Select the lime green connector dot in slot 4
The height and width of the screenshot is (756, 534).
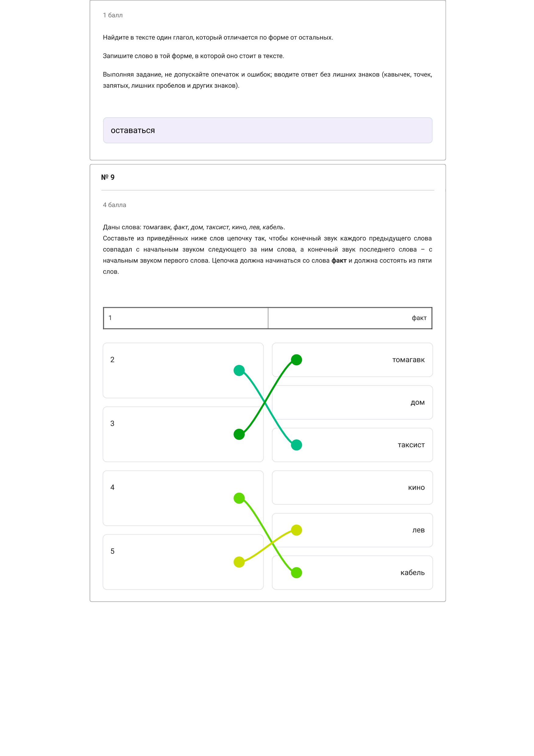point(239,498)
